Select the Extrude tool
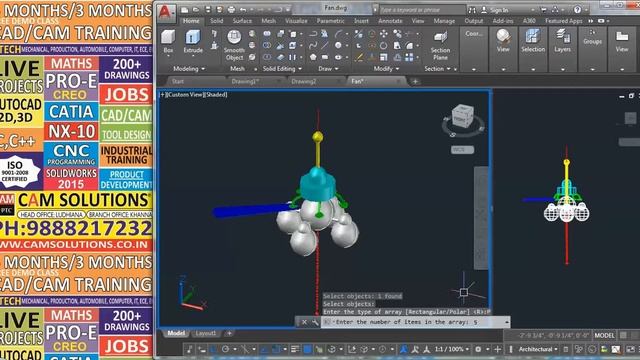This screenshot has width=640, height=360. (x=193, y=42)
